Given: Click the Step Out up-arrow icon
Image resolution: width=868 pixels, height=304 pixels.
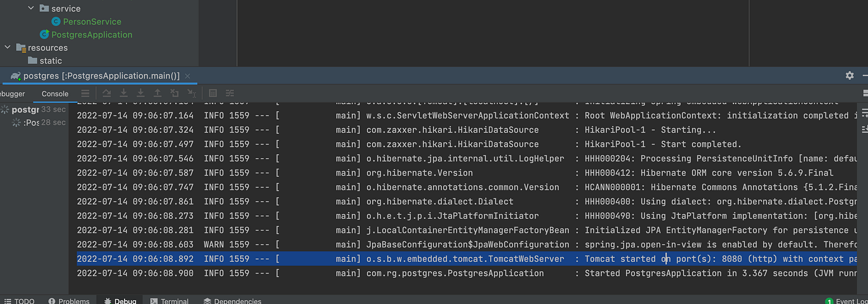Looking at the screenshot, I should click(157, 93).
